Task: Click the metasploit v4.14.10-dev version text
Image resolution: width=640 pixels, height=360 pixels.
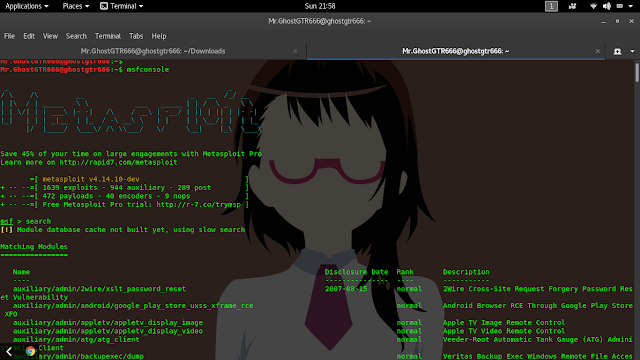Action: 91,179
